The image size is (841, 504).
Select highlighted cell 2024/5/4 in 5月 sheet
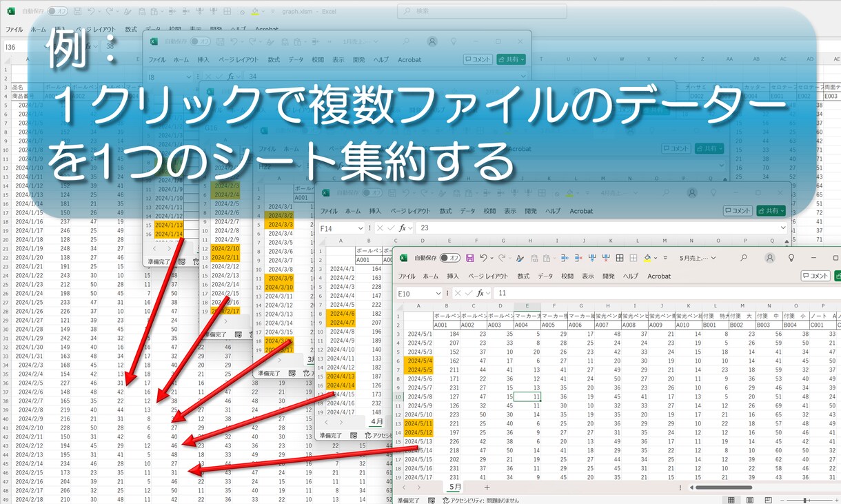(x=419, y=361)
